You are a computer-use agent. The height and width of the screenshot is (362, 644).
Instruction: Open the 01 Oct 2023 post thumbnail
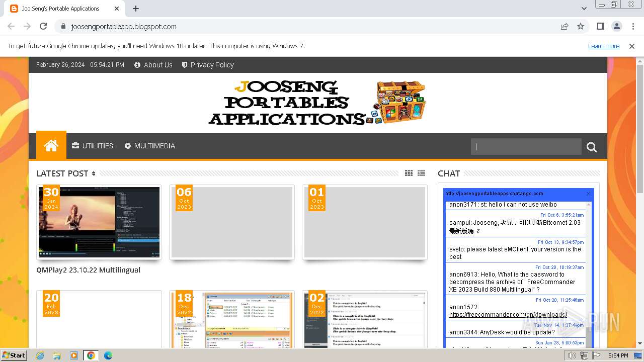click(365, 222)
